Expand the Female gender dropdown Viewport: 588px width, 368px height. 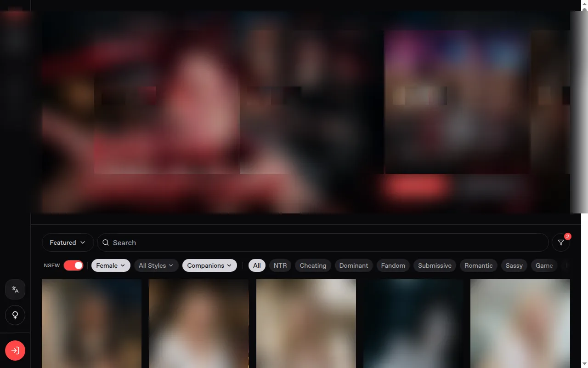click(111, 265)
